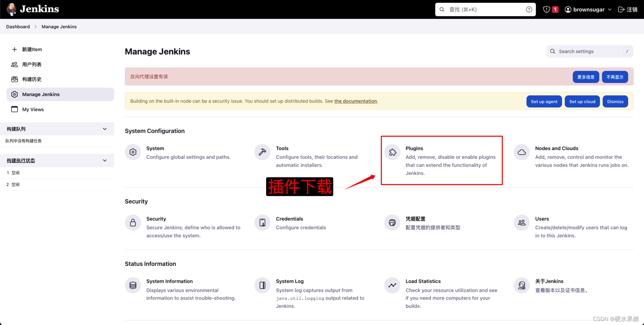Click the Security padlock icon
The width and height of the screenshot is (644, 325).
pyautogui.click(x=133, y=223)
